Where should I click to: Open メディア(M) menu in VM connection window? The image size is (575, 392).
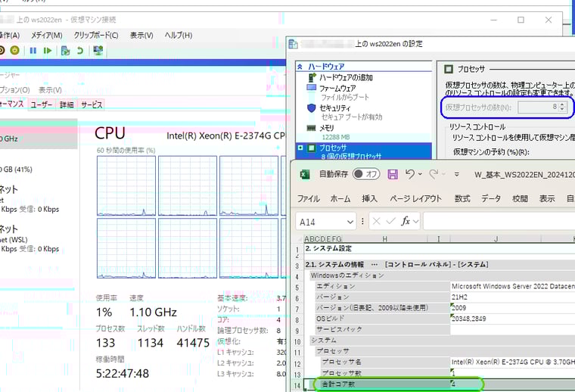point(47,36)
